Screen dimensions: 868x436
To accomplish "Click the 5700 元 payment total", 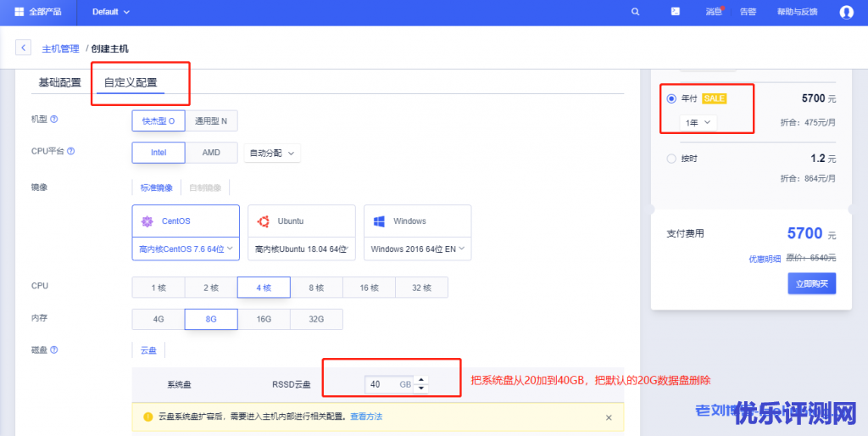I will [811, 233].
